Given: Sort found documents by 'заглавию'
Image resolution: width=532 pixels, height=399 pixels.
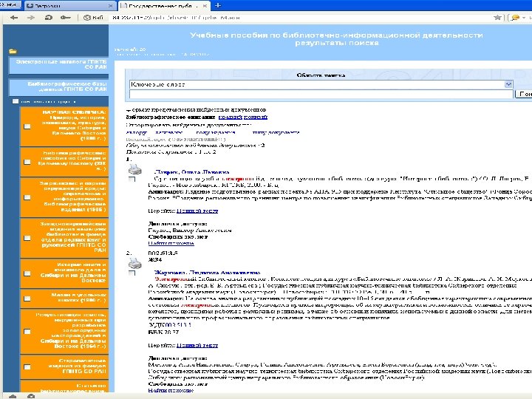Looking at the screenshot, I should click(x=168, y=132).
